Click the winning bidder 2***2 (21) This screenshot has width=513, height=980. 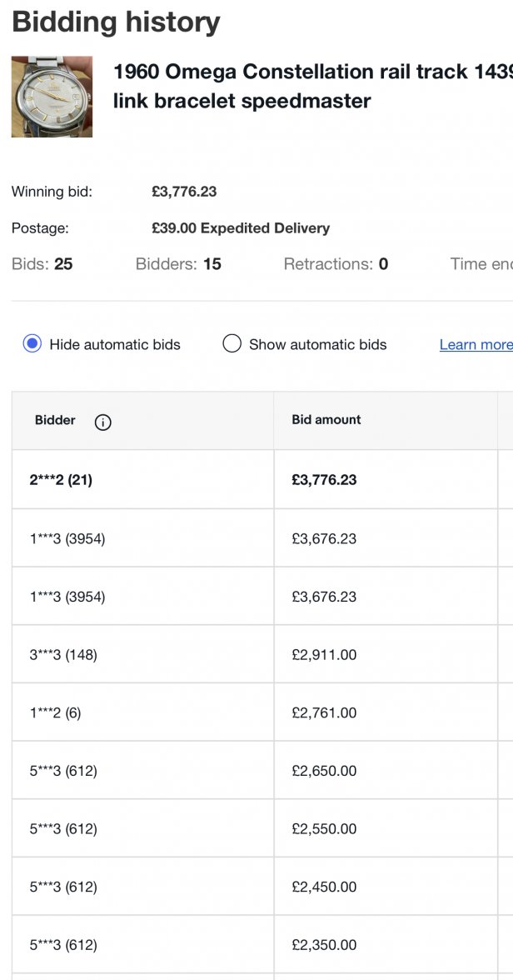pyautogui.click(x=61, y=480)
